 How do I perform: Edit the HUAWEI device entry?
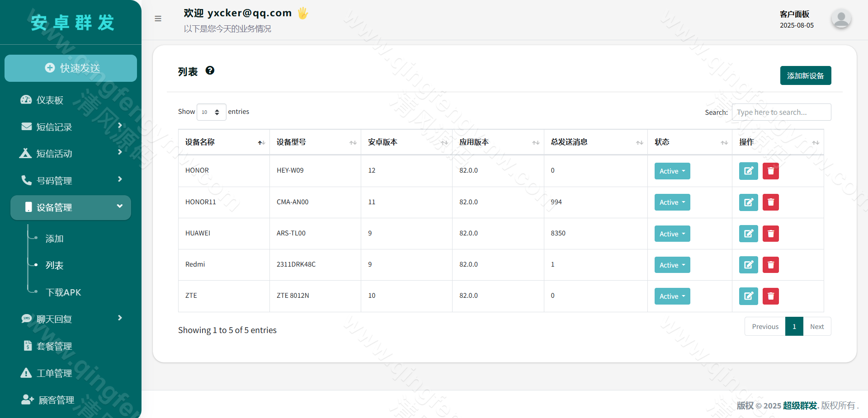pyautogui.click(x=748, y=234)
